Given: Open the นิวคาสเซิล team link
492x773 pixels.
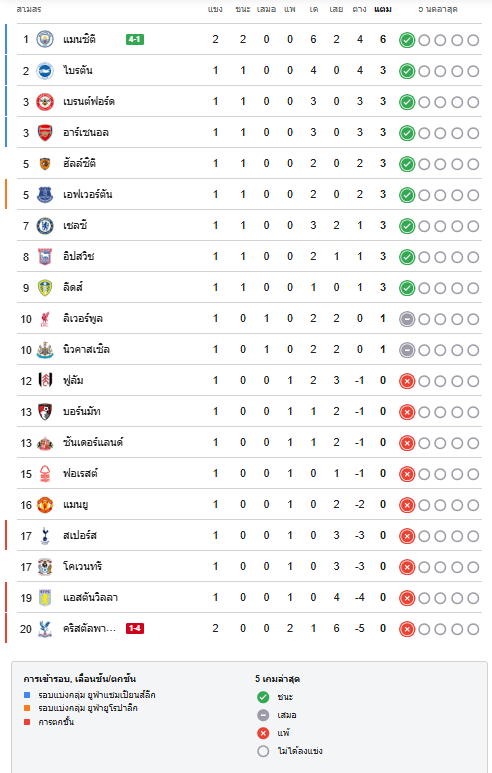Looking at the screenshot, I should point(86,350).
